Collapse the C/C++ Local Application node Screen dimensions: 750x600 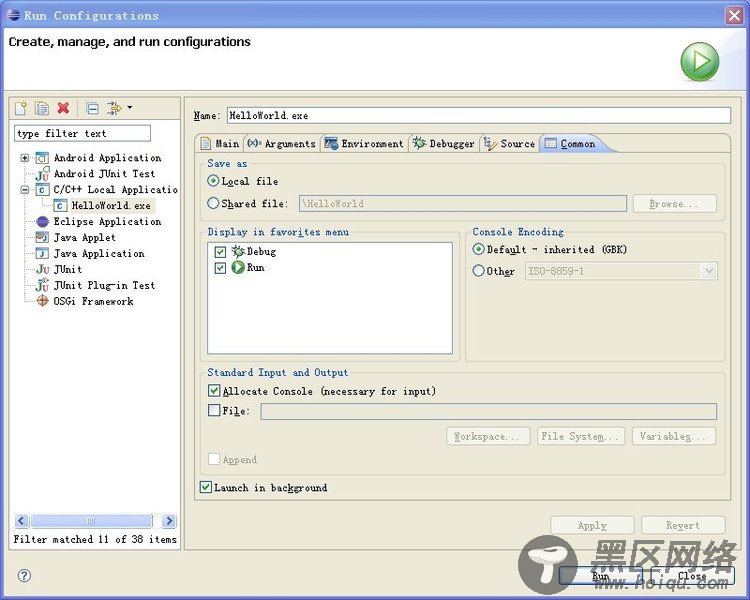pos(25,190)
